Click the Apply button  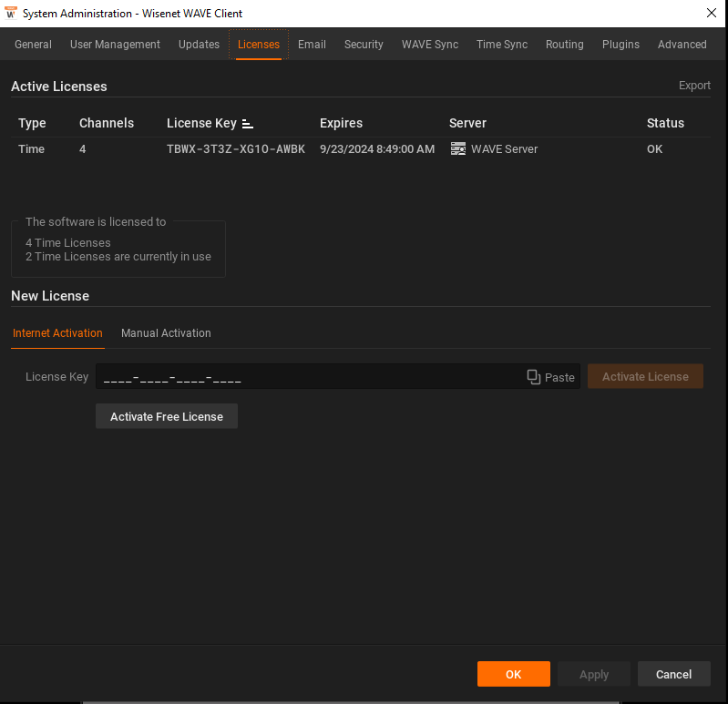click(594, 674)
